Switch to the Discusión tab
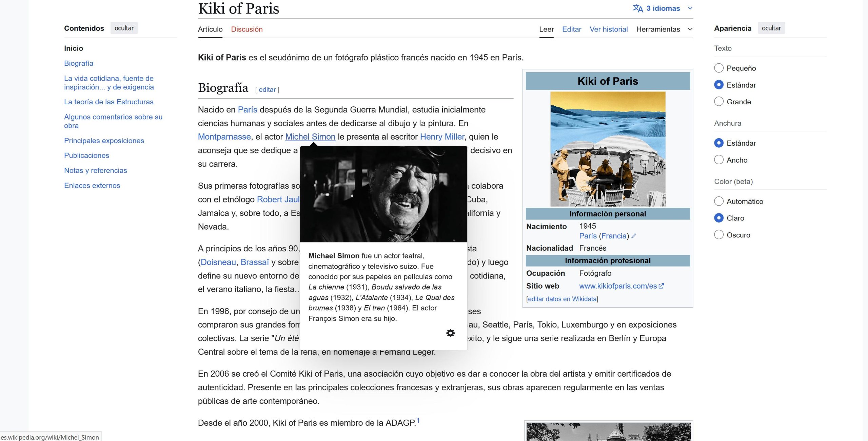Viewport: 868px width, 441px height. pos(247,29)
